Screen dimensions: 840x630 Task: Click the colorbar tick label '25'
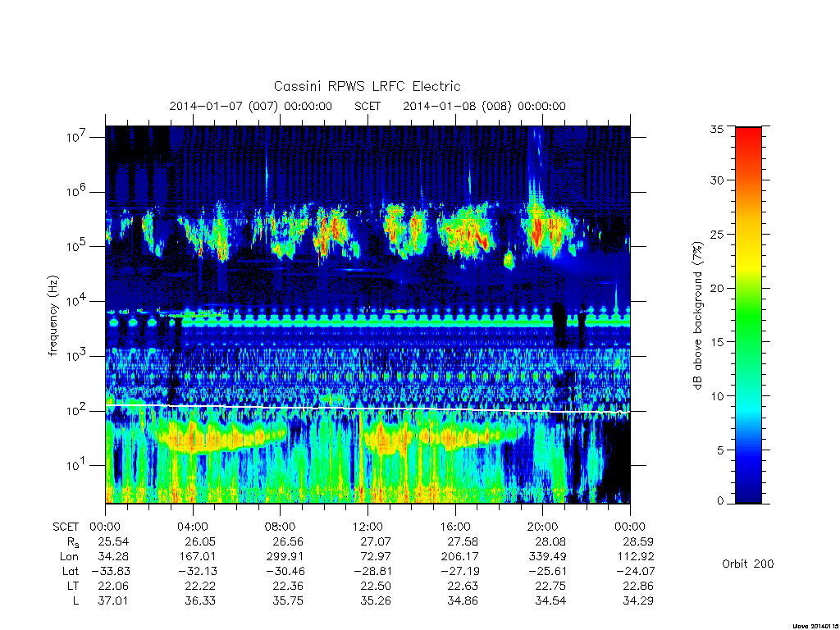pos(717,234)
